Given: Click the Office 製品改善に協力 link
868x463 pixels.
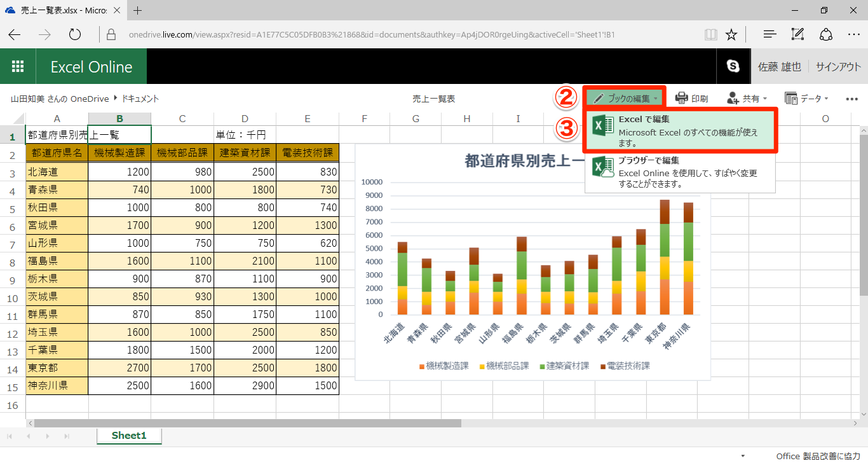Looking at the screenshot, I should coord(818,456).
